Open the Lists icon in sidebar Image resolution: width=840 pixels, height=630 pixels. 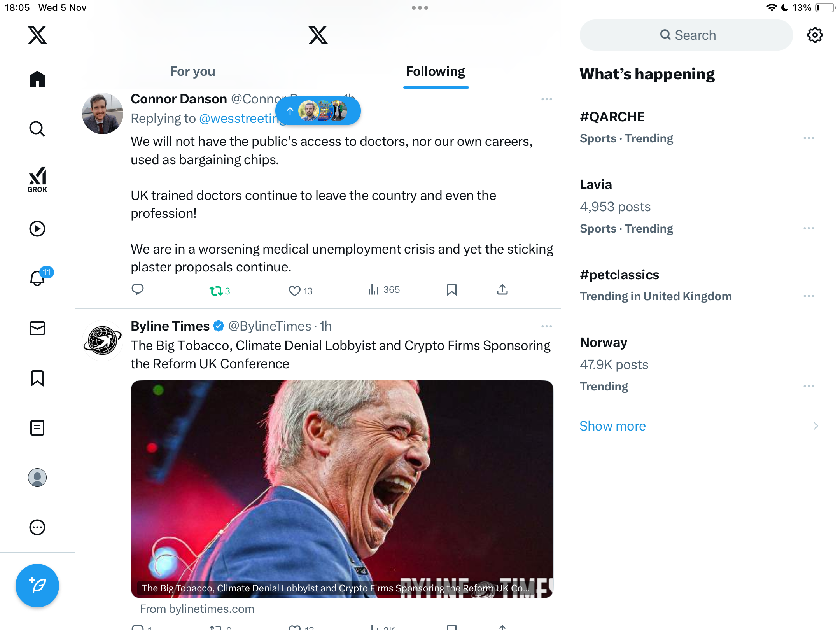tap(37, 428)
